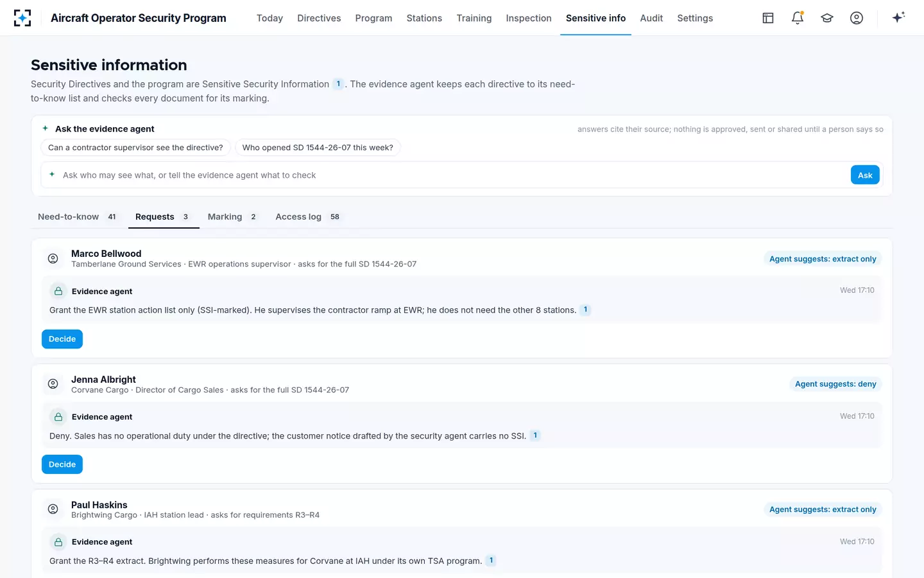Open the Stations tab

click(424, 18)
